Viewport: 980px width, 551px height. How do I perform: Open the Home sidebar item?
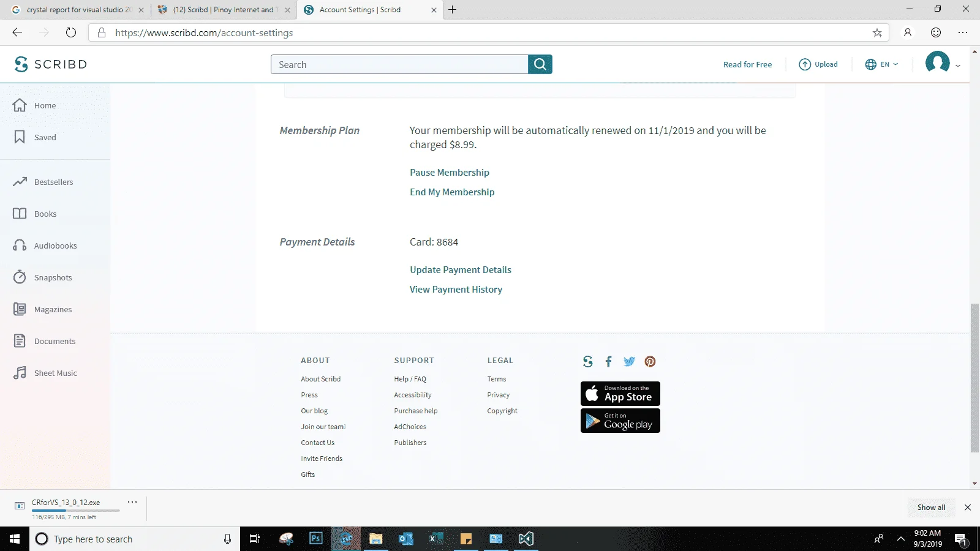pos(35,105)
